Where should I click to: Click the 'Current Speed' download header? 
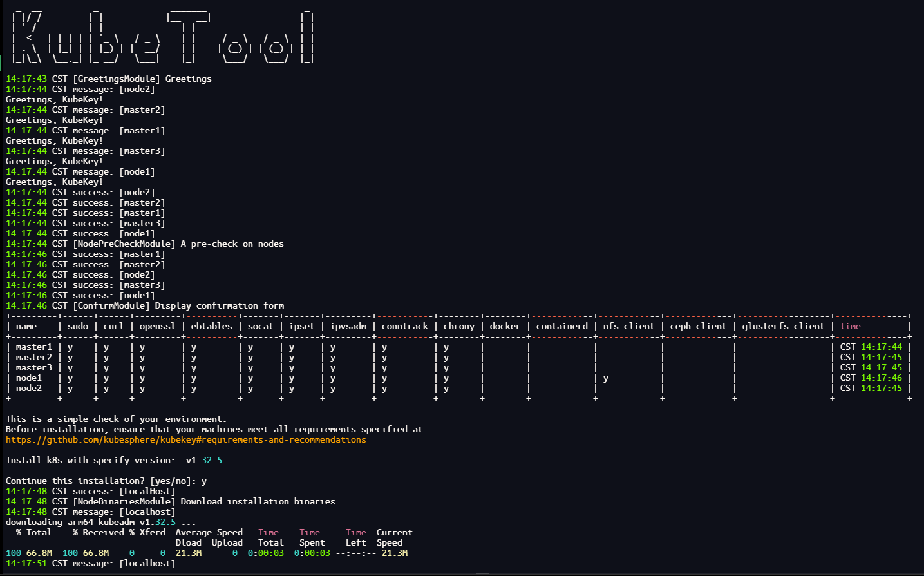[394, 537]
